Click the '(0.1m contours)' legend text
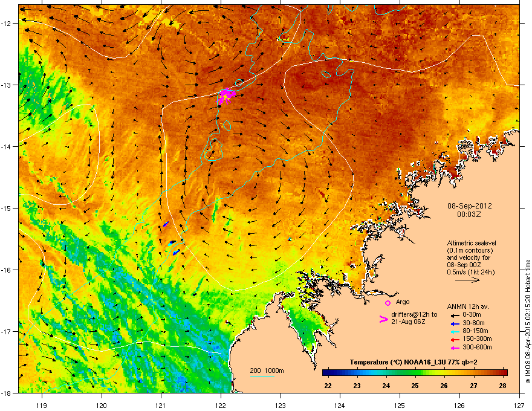532x411 pixels. pyautogui.click(x=470, y=251)
